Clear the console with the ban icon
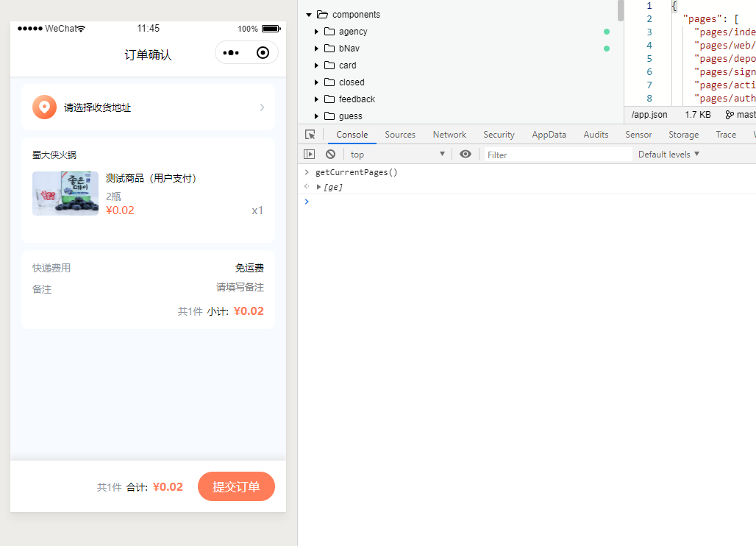 tap(330, 155)
